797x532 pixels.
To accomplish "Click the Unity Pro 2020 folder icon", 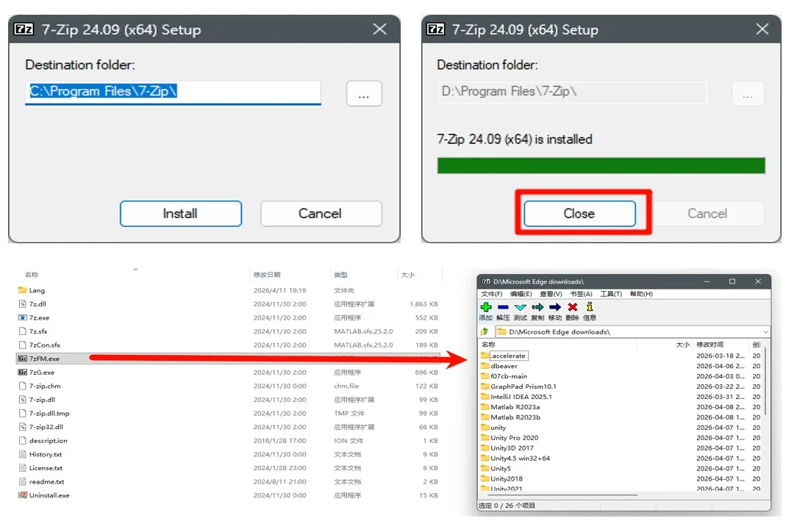I will point(485,437).
